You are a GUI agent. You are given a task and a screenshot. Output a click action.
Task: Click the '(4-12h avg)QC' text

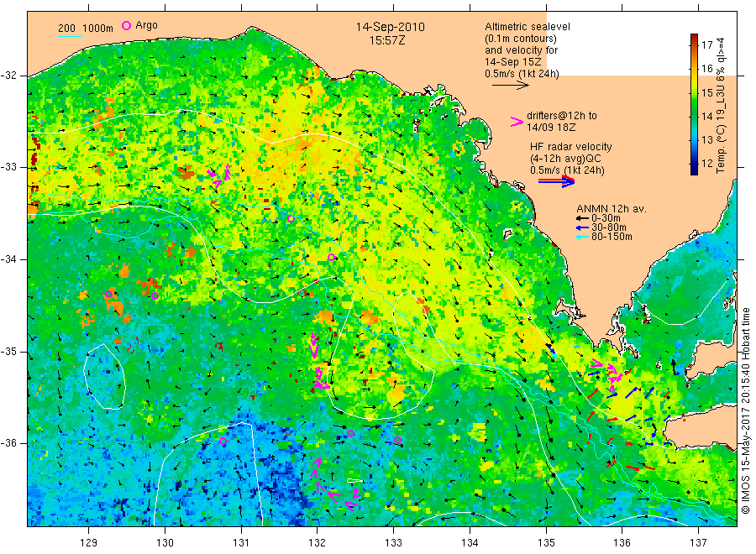click(x=565, y=159)
